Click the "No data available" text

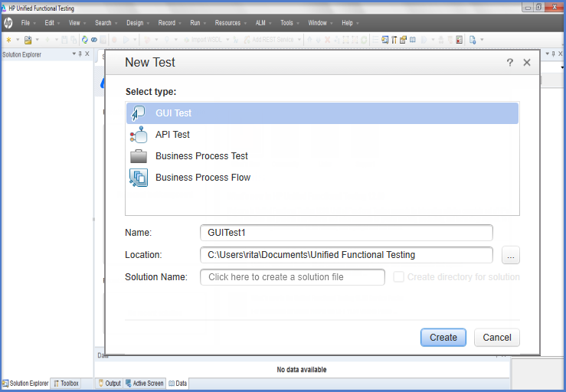coord(302,370)
